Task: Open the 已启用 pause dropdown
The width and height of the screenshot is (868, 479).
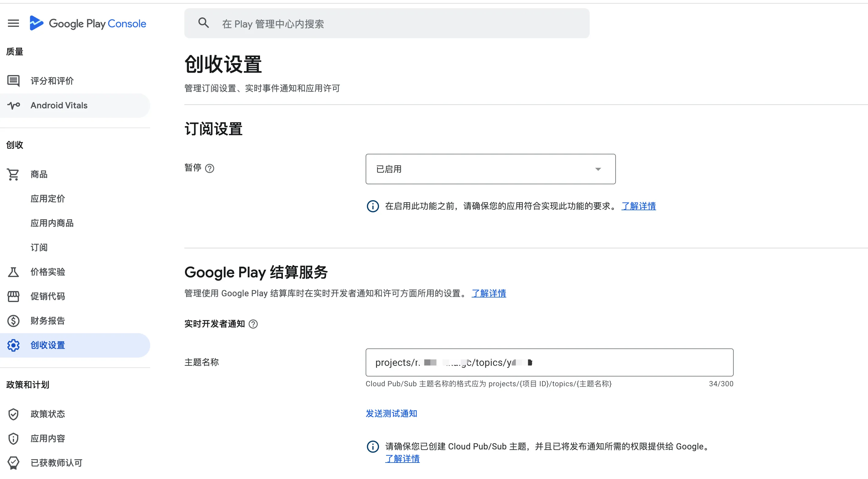Action: [x=490, y=169]
